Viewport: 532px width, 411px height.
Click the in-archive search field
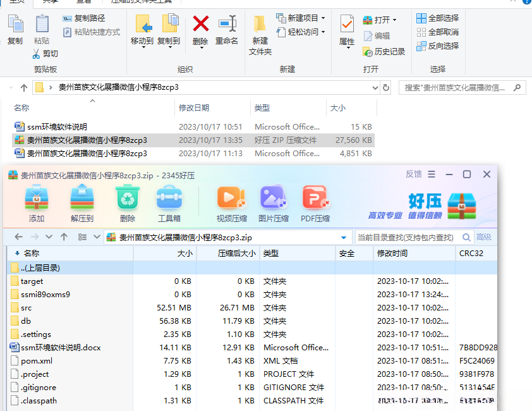409,237
